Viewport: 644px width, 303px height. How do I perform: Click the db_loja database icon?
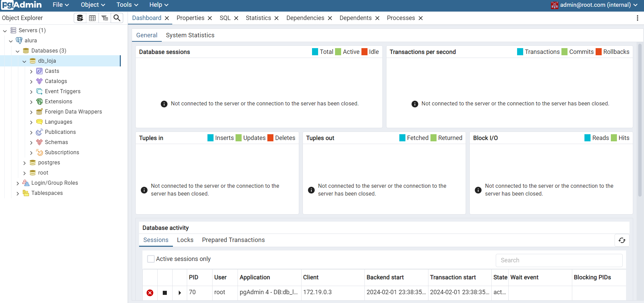pos(32,61)
